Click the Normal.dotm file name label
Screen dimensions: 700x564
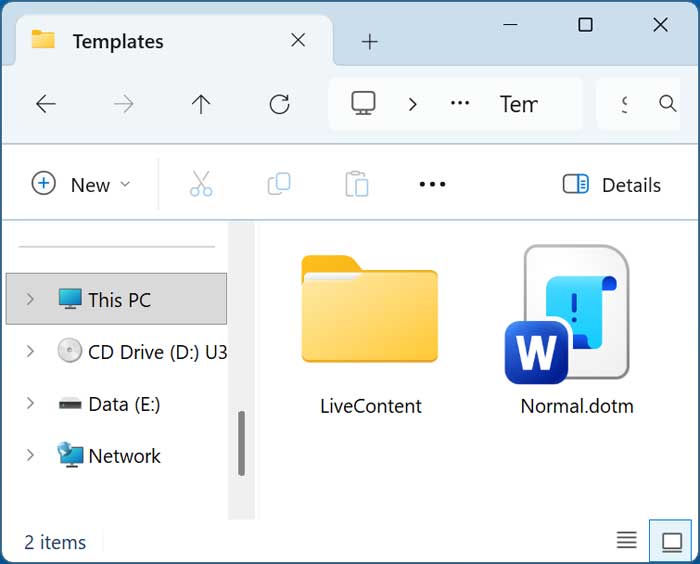pyautogui.click(x=577, y=406)
